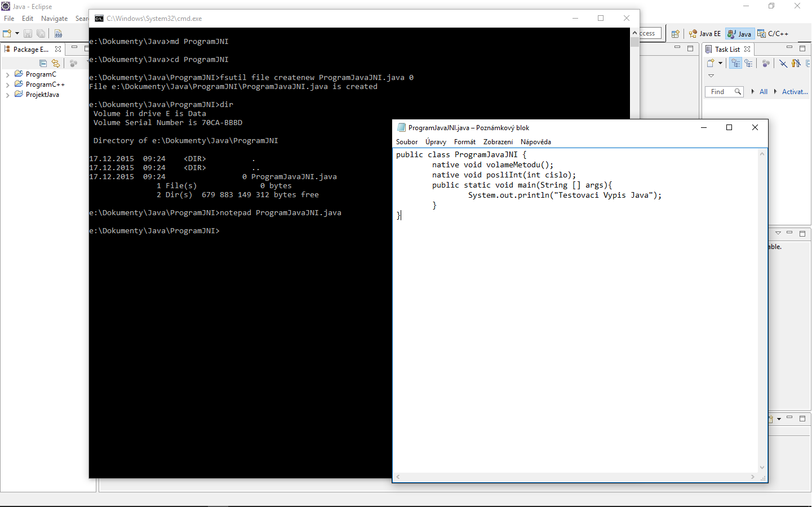The image size is (812, 507).
Task: Toggle the active Java perspective button
Action: point(739,33)
